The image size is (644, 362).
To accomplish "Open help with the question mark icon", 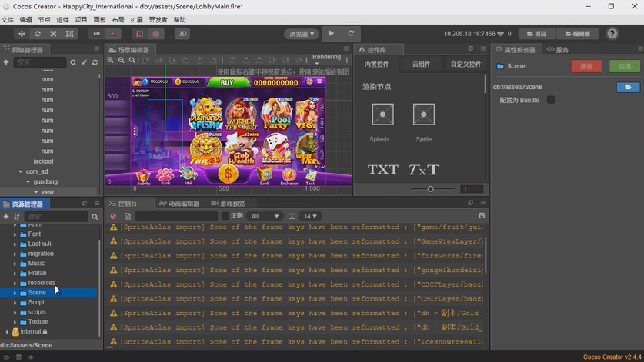I will coord(612,34).
